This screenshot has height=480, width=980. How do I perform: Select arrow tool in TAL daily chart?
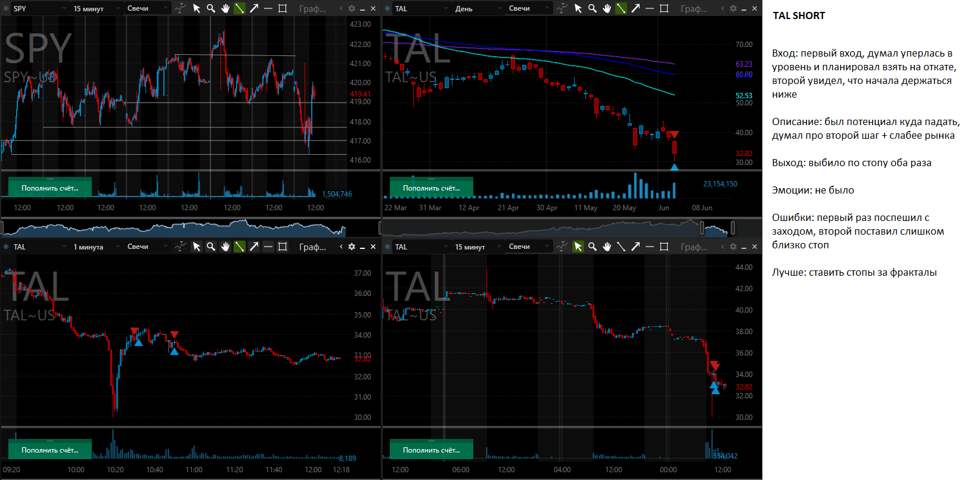(x=635, y=8)
